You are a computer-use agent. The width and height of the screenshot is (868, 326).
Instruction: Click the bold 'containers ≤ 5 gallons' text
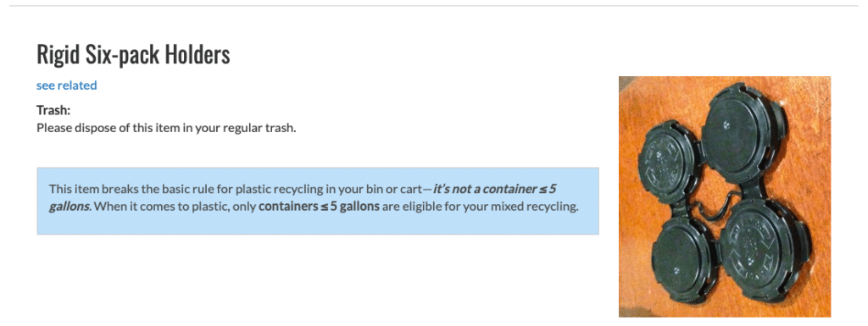(x=319, y=207)
